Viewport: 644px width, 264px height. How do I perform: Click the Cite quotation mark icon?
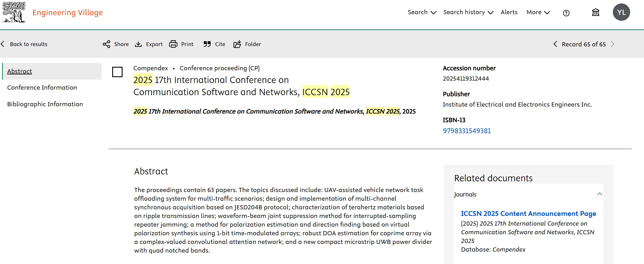click(x=207, y=44)
